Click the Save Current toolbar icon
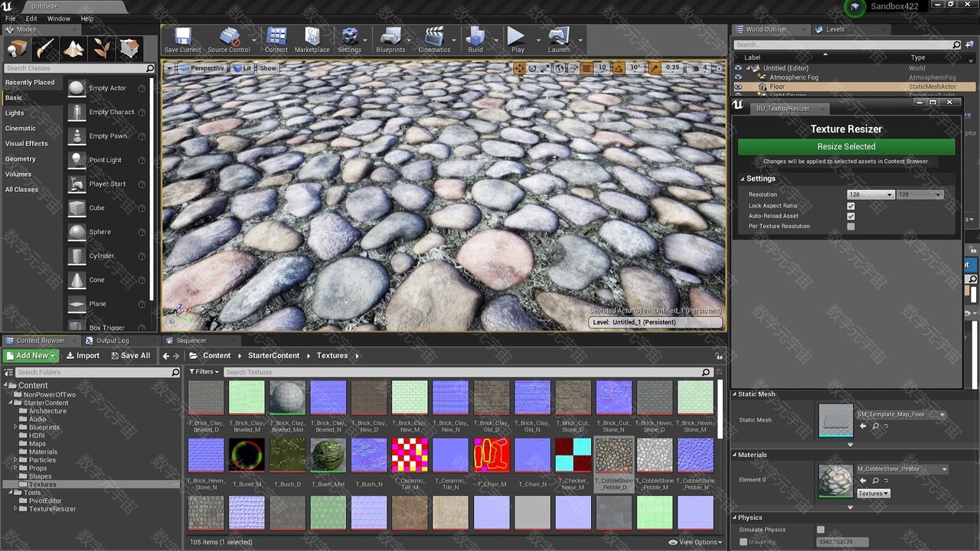Screen dimensions: 980x551 pyautogui.click(x=183, y=40)
